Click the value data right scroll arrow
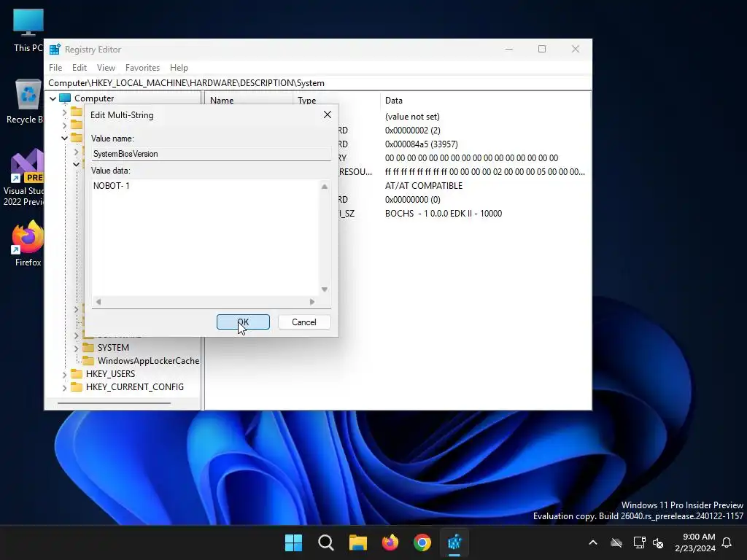 click(x=312, y=301)
